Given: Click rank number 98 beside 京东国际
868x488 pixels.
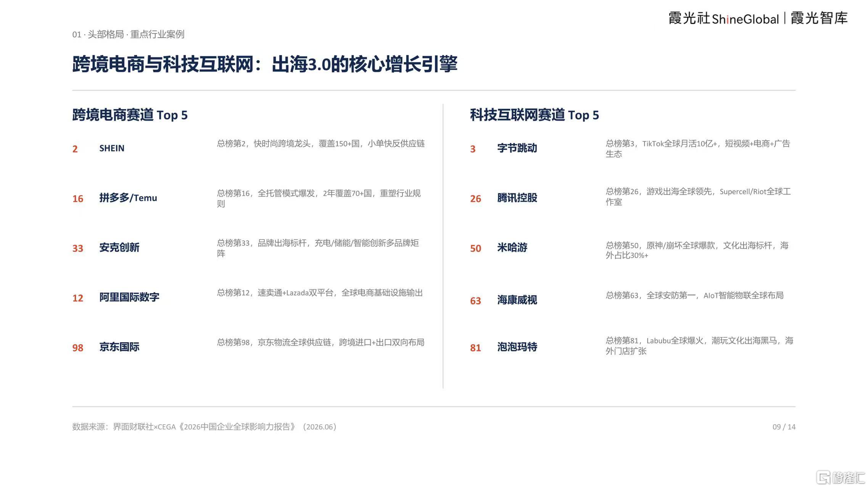Looking at the screenshot, I should point(78,348).
